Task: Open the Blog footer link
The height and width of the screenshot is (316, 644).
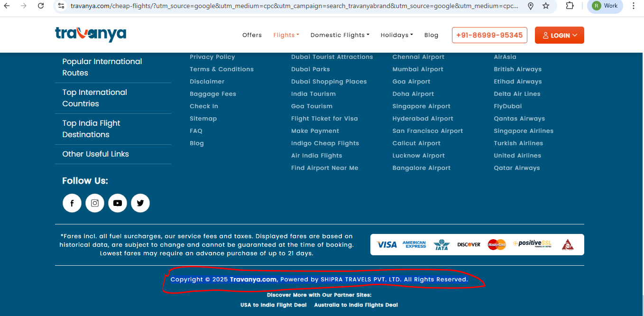Action: click(196, 143)
